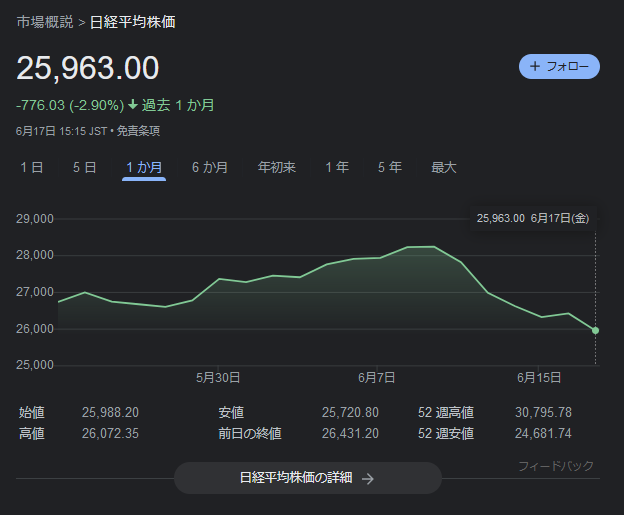Open the 免責条項 disclaimer link
Screen dimensions: 624x515
click(138, 131)
